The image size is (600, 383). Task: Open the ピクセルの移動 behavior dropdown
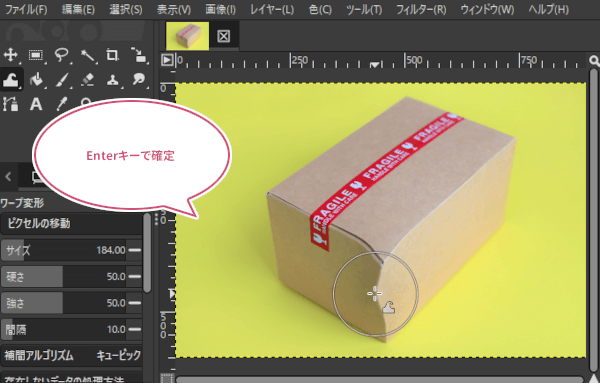[72, 223]
